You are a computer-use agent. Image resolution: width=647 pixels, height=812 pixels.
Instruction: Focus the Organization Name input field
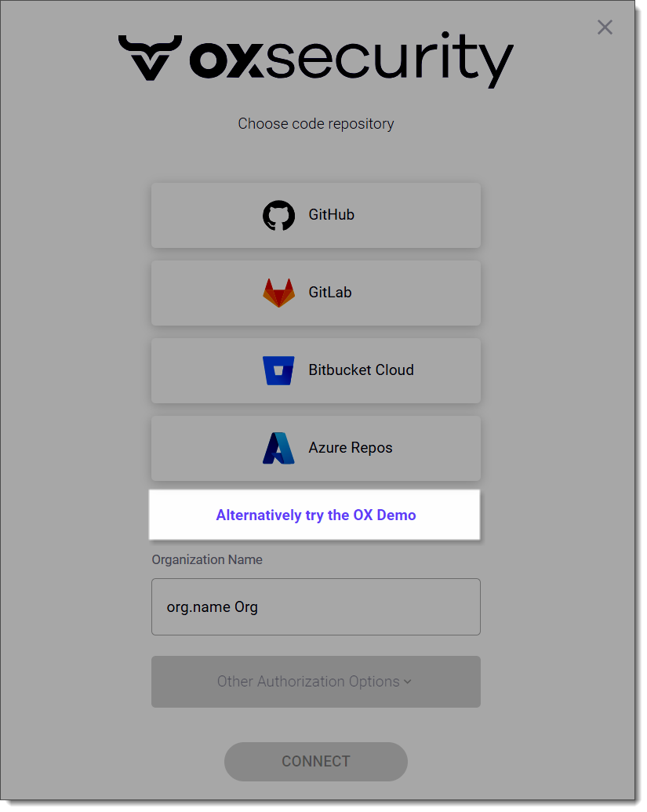pos(315,606)
